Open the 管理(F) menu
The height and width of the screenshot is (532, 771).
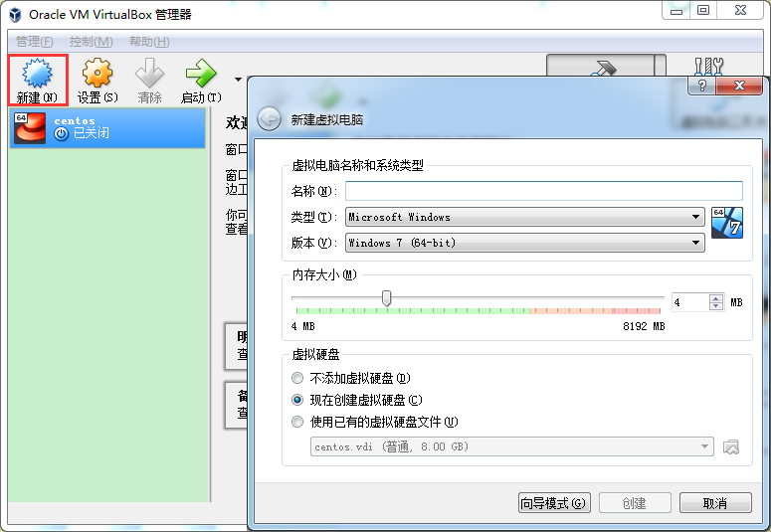[34, 42]
